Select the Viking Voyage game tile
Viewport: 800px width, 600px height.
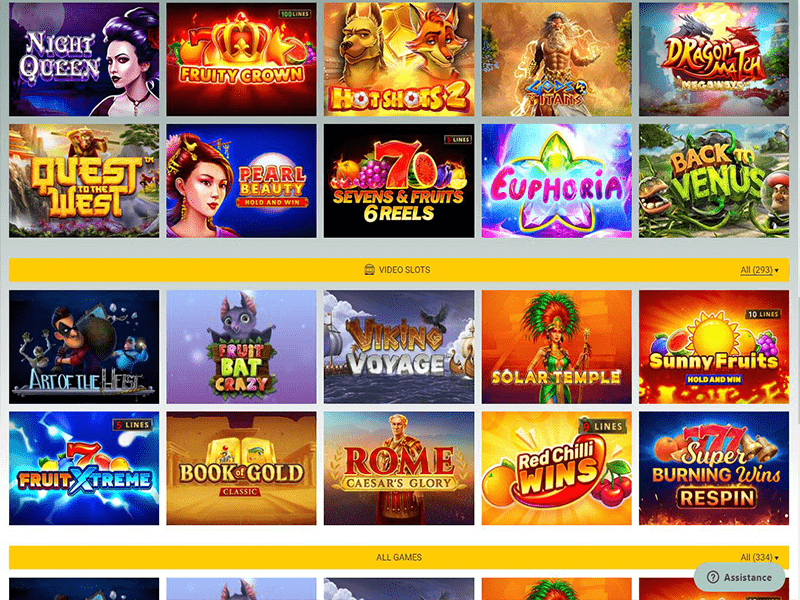(x=399, y=347)
